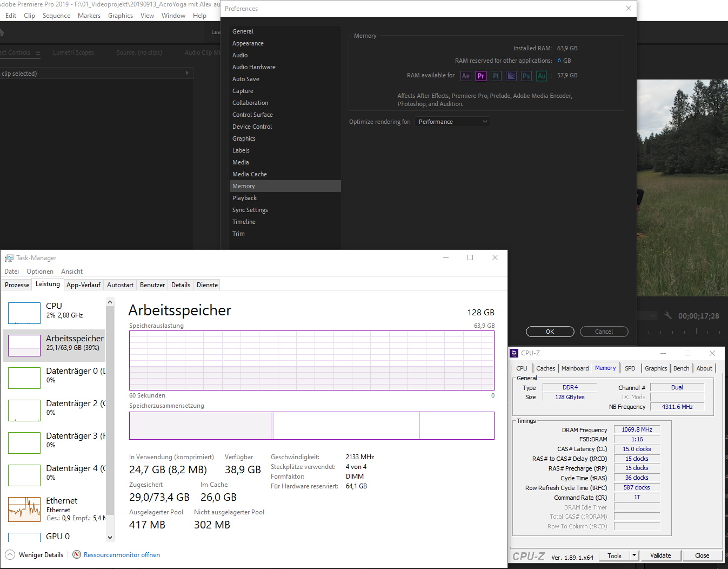Select Arbeitsspeicher graph in Task-Manager sidebar
This screenshot has height=569, width=728.
[24, 345]
